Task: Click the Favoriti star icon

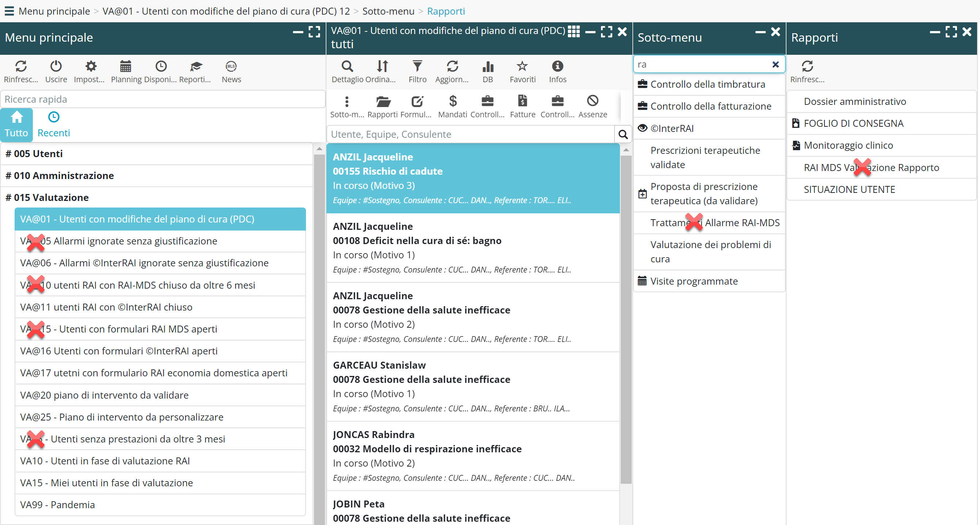Action: tap(522, 66)
